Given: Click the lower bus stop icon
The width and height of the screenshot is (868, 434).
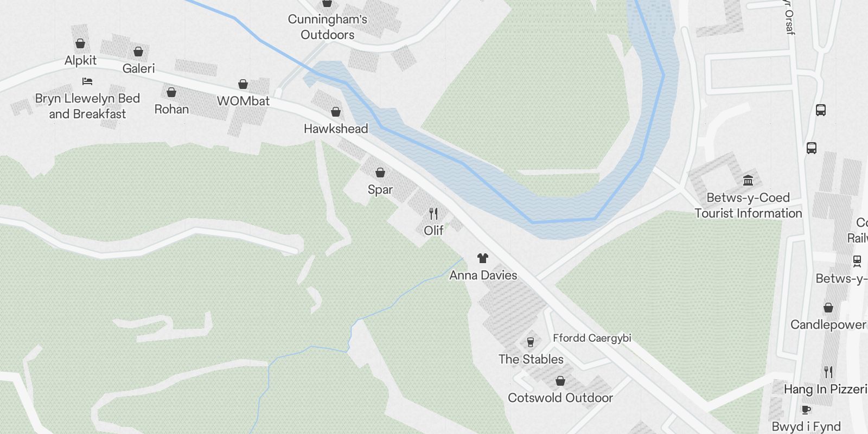Looking at the screenshot, I should [x=812, y=148].
